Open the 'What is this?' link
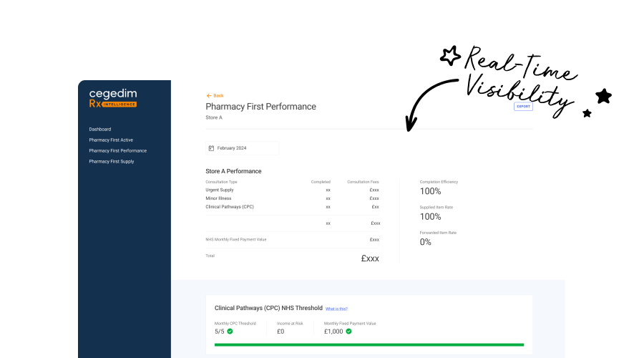Screen dimensions: 644x358 [x=336, y=309]
